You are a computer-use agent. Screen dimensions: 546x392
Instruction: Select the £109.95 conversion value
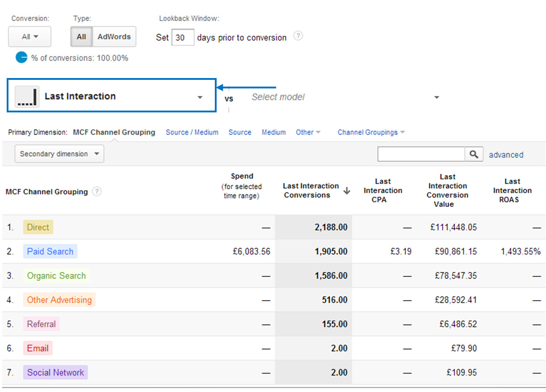coord(462,373)
